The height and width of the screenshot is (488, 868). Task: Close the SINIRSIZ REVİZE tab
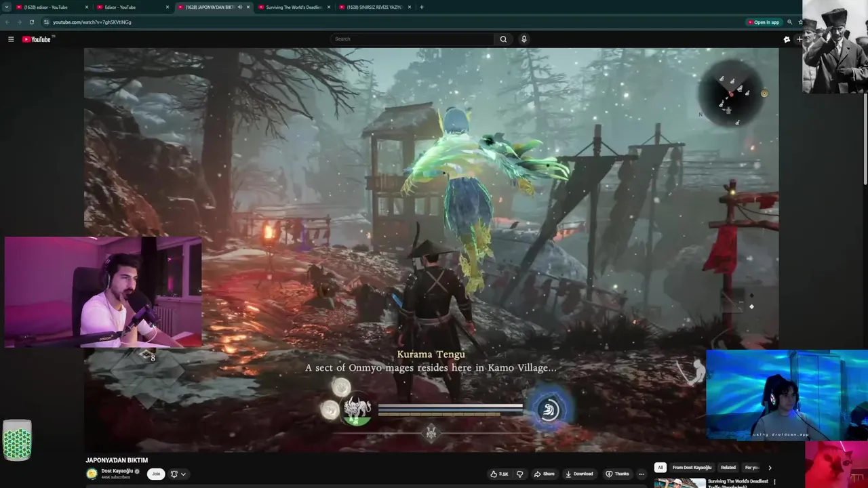tap(410, 7)
